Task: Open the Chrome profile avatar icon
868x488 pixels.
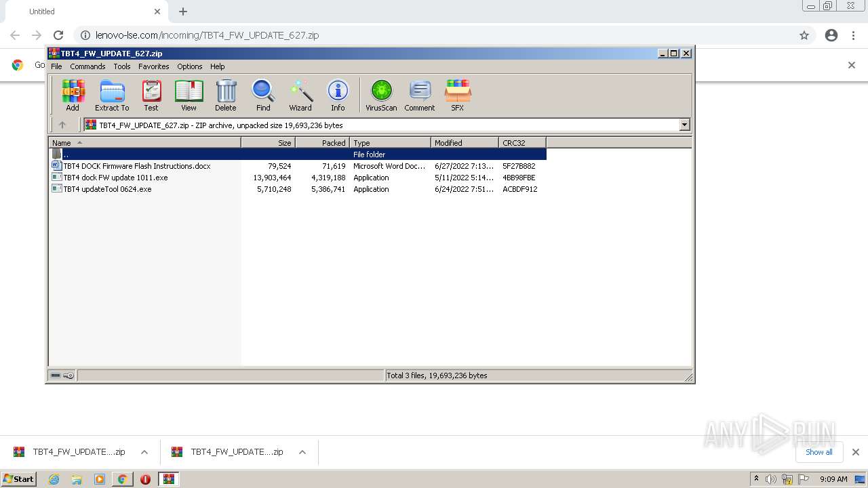Action: (x=831, y=35)
